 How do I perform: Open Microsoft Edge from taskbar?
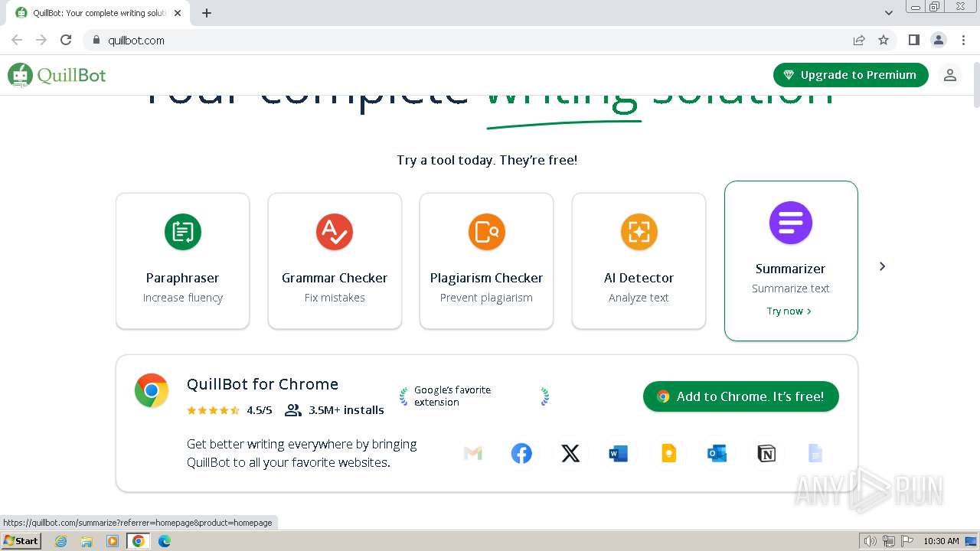point(164,541)
